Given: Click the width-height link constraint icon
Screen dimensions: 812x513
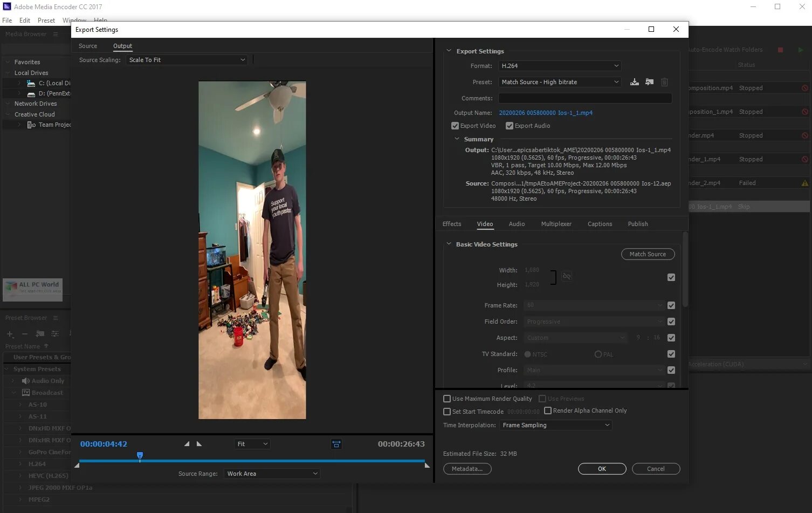Looking at the screenshot, I should (x=567, y=276).
